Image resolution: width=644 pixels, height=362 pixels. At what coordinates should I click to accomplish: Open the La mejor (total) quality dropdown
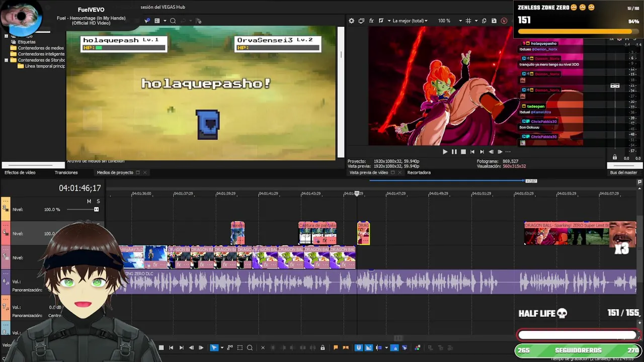[x=410, y=21]
